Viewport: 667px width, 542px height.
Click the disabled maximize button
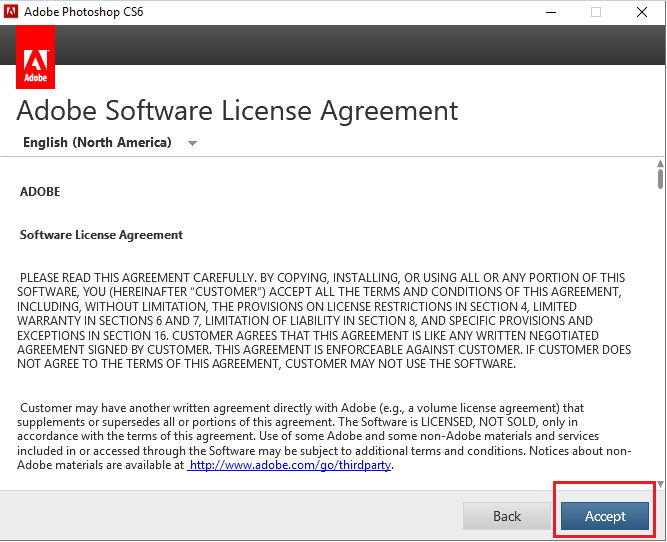point(596,12)
